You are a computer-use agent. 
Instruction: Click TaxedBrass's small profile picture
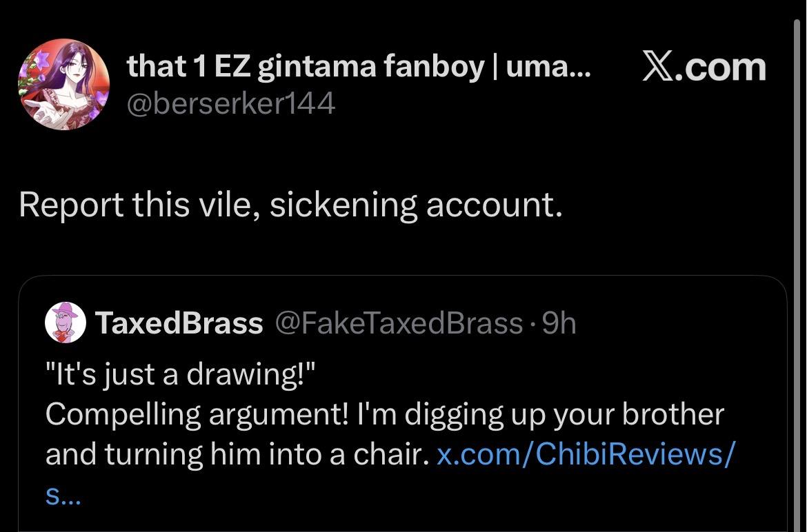[x=66, y=323]
